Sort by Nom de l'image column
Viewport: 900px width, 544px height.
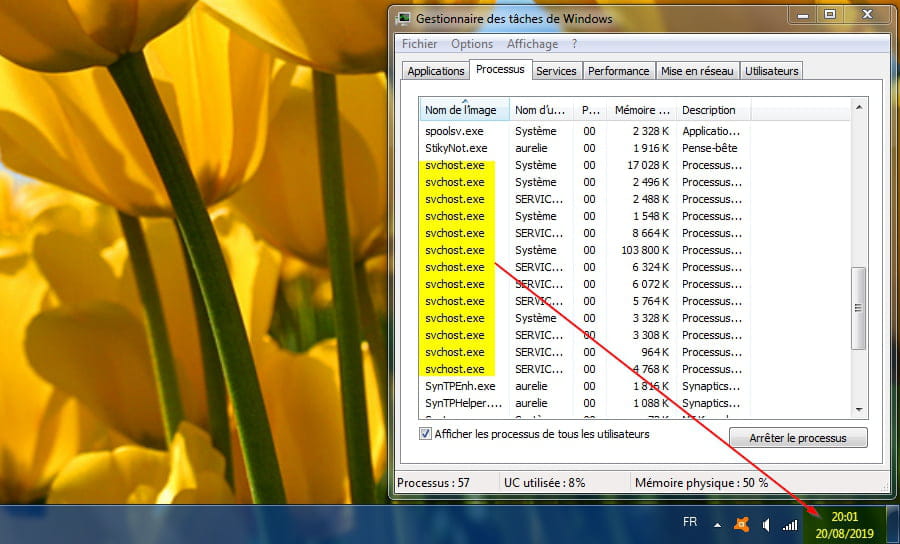[x=464, y=110]
